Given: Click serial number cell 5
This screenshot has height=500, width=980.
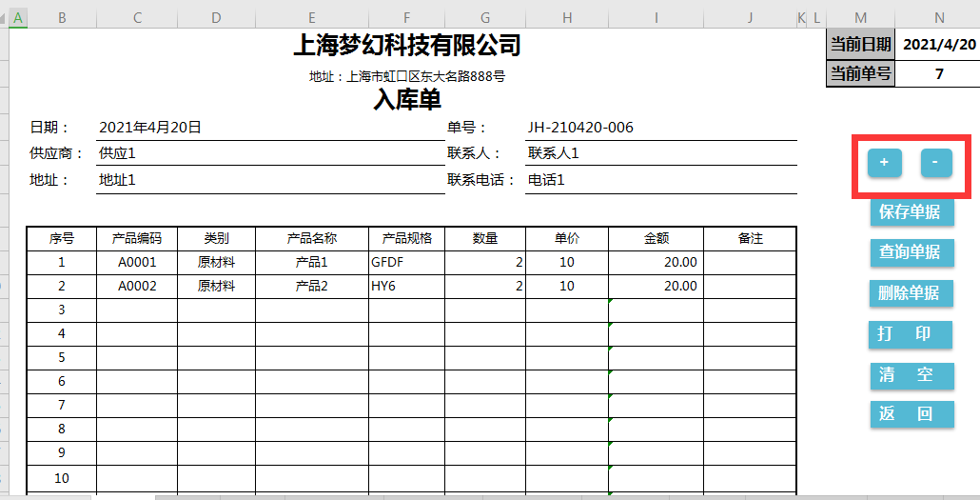Looking at the screenshot, I should pyautogui.click(x=61, y=357).
